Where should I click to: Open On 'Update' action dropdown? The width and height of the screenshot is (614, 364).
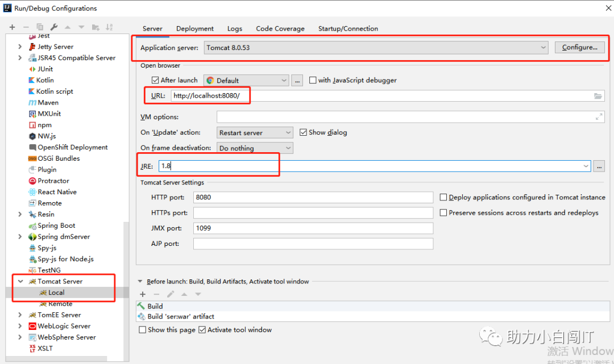(255, 133)
